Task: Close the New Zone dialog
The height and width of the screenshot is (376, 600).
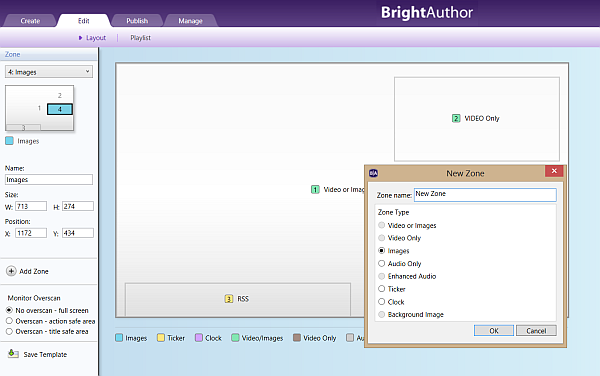Action: coord(554,171)
